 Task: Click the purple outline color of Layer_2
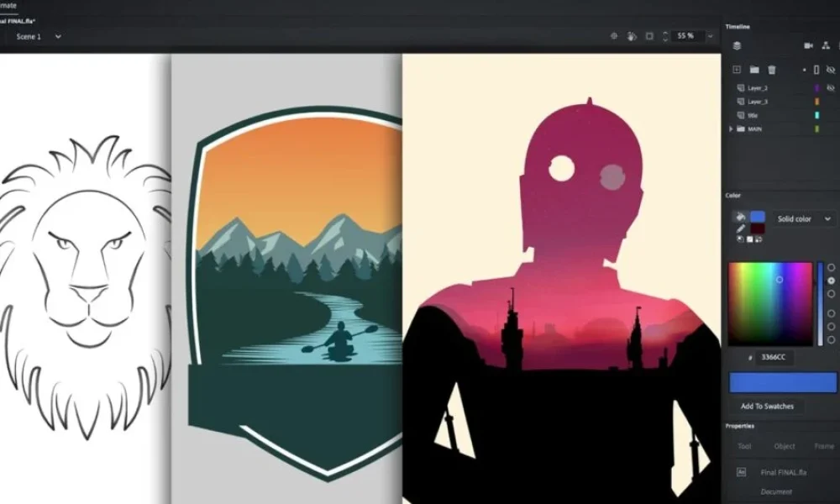coord(817,88)
